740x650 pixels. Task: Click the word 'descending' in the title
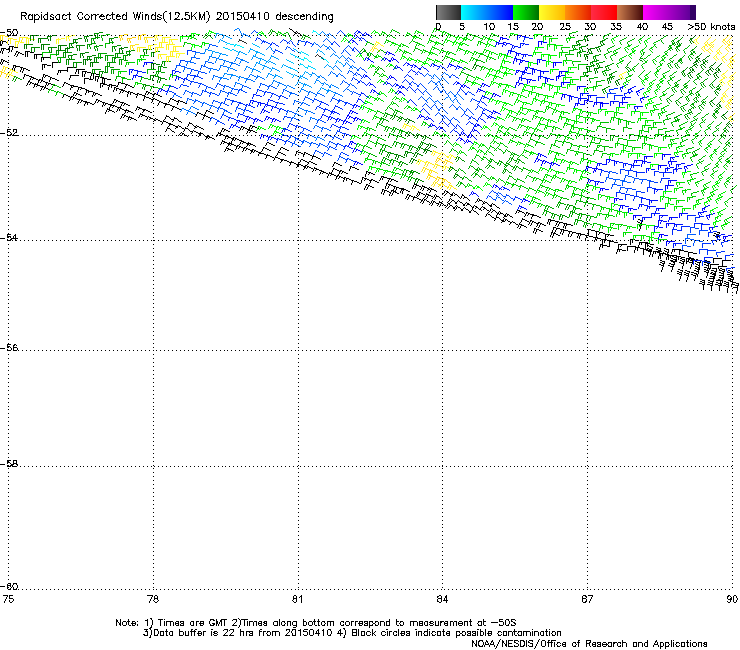304,17
